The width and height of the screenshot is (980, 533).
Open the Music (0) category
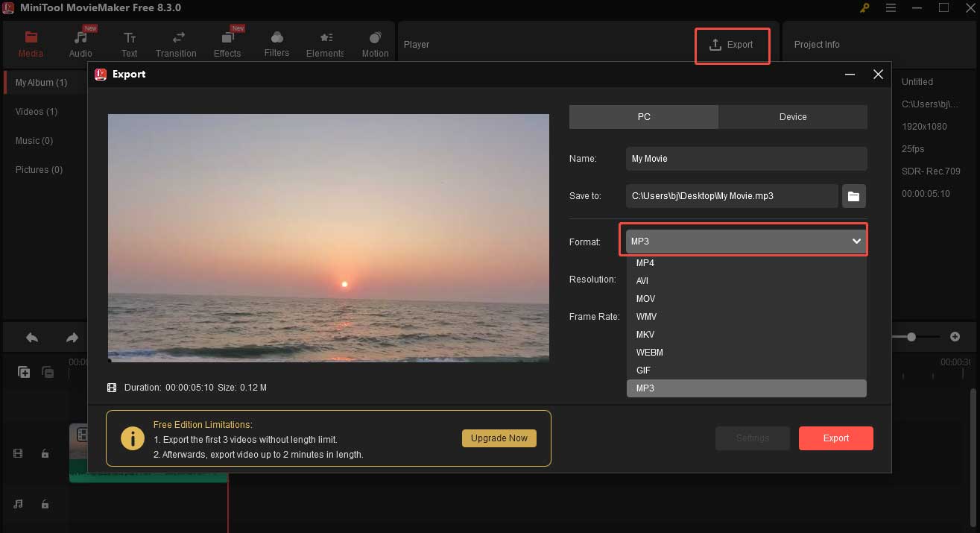[x=34, y=141]
